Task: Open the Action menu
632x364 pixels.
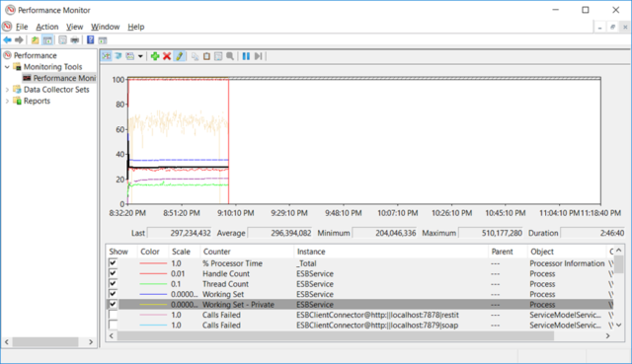Action: click(47, 27)
